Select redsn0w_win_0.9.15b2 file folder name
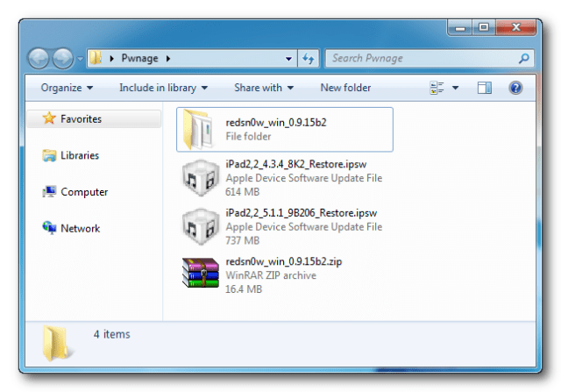561x392 pixels. click(x=276, y=123)
